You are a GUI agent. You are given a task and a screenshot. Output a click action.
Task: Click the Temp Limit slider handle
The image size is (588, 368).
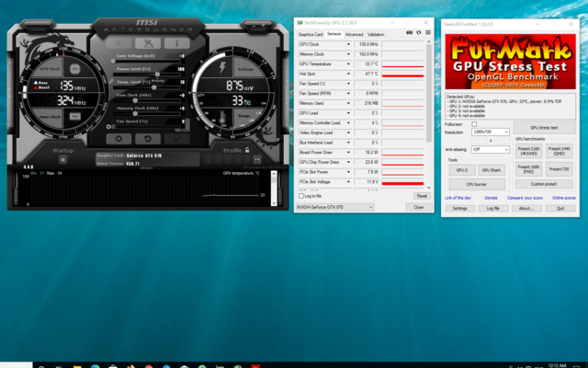pyautogui.click(x=154, y=87)
